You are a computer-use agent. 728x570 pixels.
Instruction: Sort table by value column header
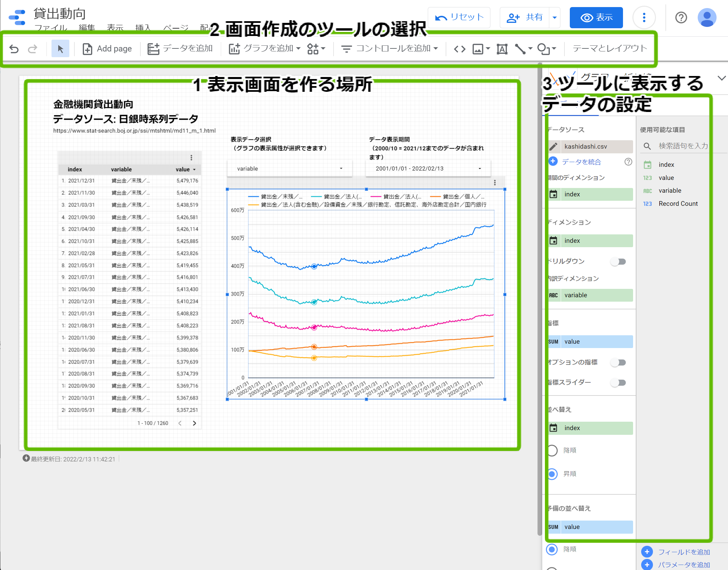[185, 169]
